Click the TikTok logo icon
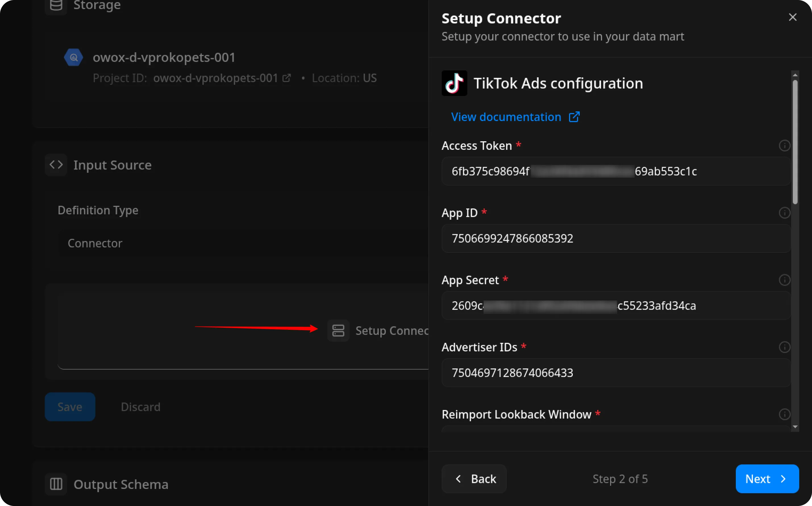This screenshot has height=506, width=812. point(454,83)
